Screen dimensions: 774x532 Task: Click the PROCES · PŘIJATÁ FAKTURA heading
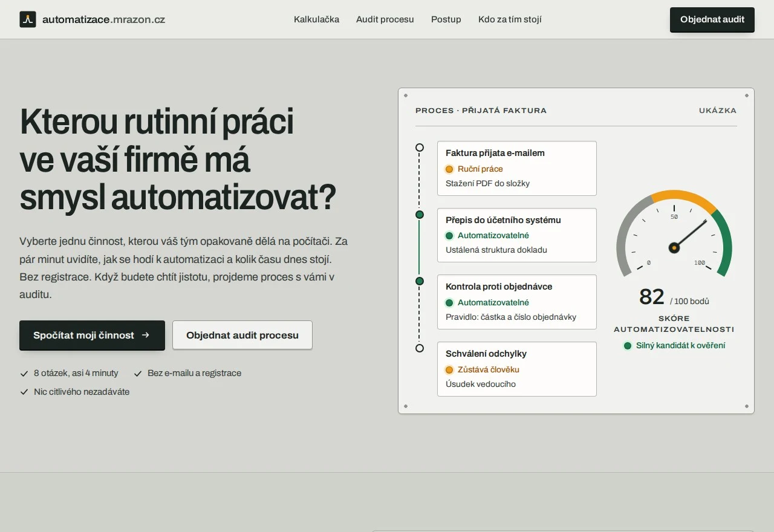pos(481,111)
